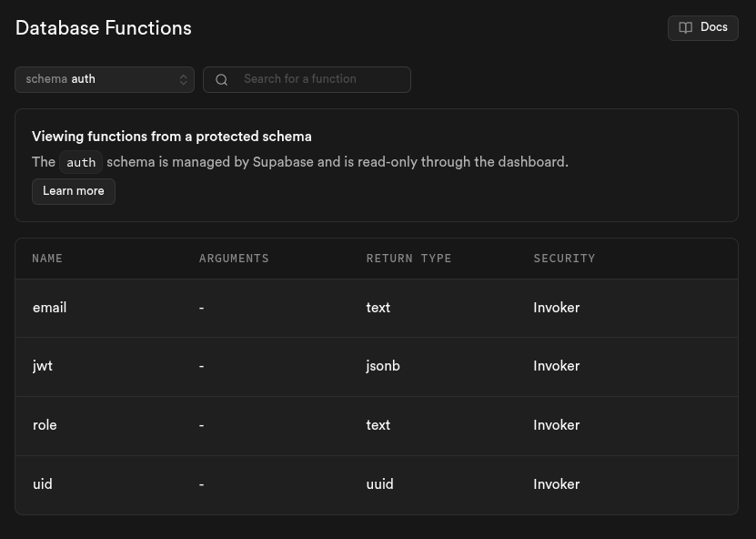Screen dimensions: 756x539
Task: Click the Learn more button
Action: pyautogui.click(x=74, y=191)
